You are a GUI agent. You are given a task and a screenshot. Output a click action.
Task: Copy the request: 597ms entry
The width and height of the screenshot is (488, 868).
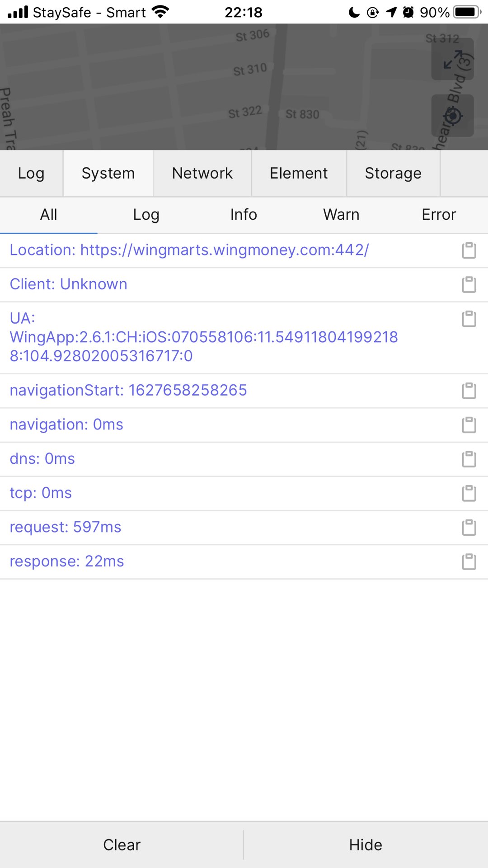click(469, 528)
